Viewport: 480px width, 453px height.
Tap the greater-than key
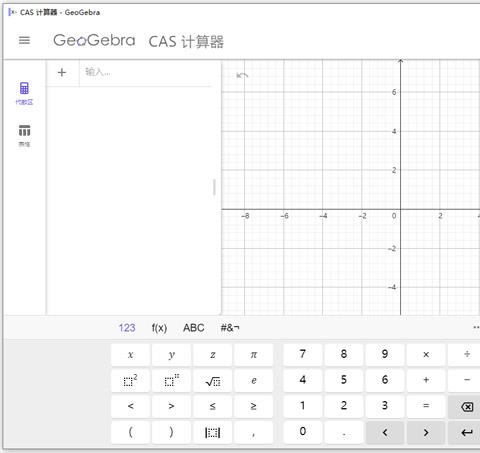click(x=171, y=406)
